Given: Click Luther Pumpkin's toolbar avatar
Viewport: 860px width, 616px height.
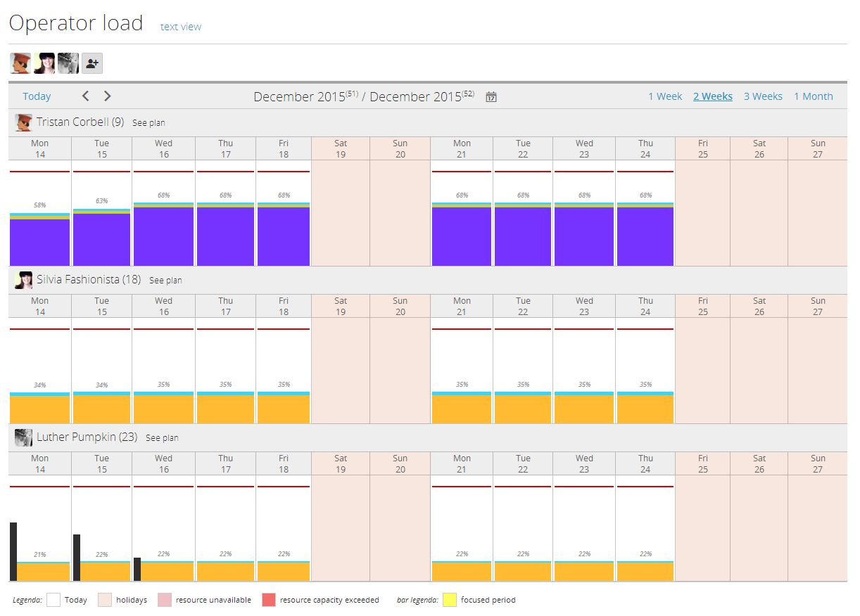Looking at the screenshot, I should pyautogui.click(x=68, y=63).
